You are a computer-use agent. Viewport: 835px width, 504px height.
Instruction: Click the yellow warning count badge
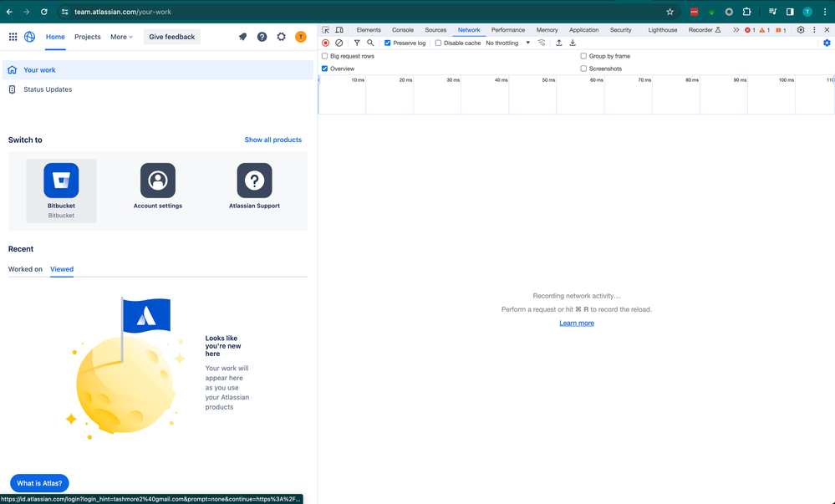pyautogui.click(x=764, y=30)
